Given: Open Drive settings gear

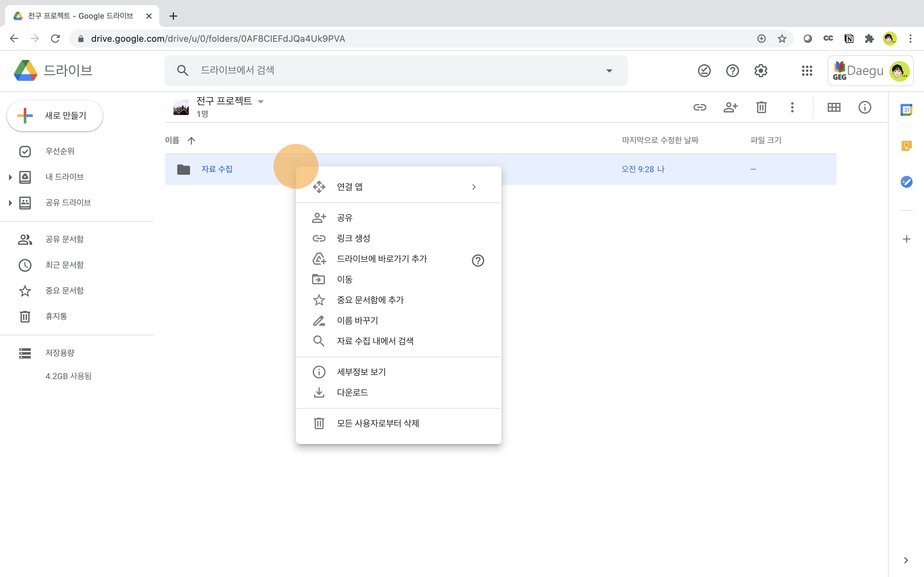Looking at the screenshot, I should tap(760, 71).
